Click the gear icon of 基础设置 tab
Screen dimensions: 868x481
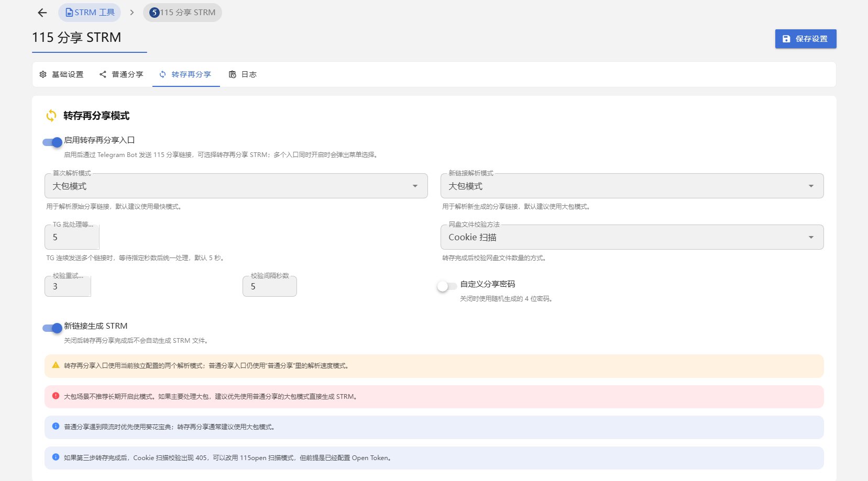(43, 74)
